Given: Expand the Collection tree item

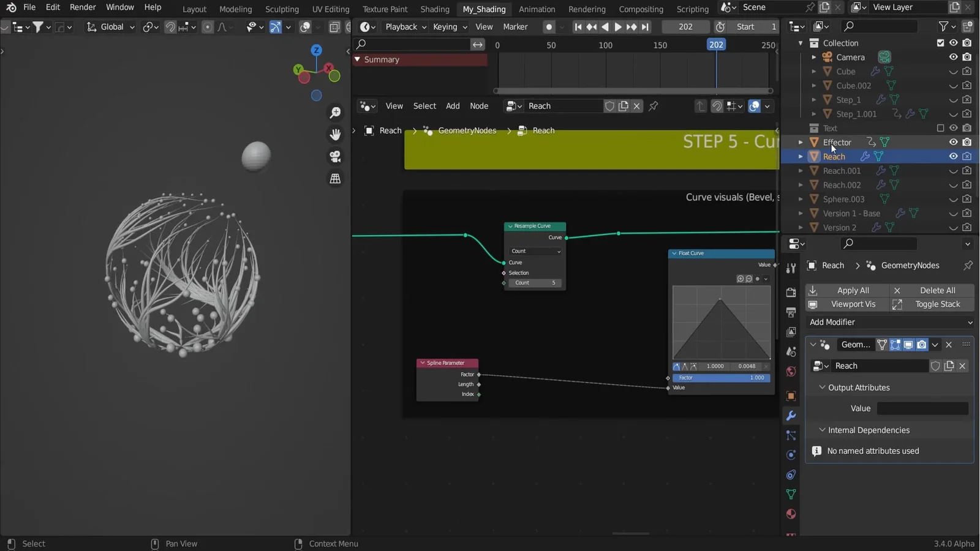Looking at the screenshot, I should pyautogui.click(x=802, y=43).
